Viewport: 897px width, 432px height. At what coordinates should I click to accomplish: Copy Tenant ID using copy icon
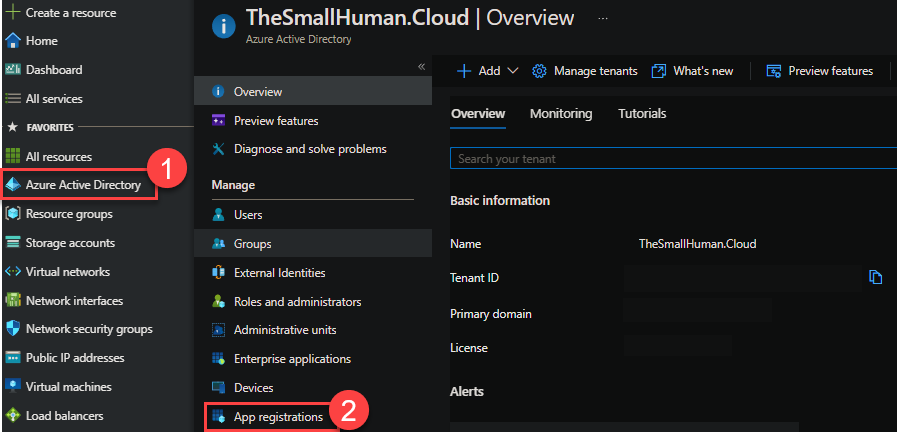(875, 277)
